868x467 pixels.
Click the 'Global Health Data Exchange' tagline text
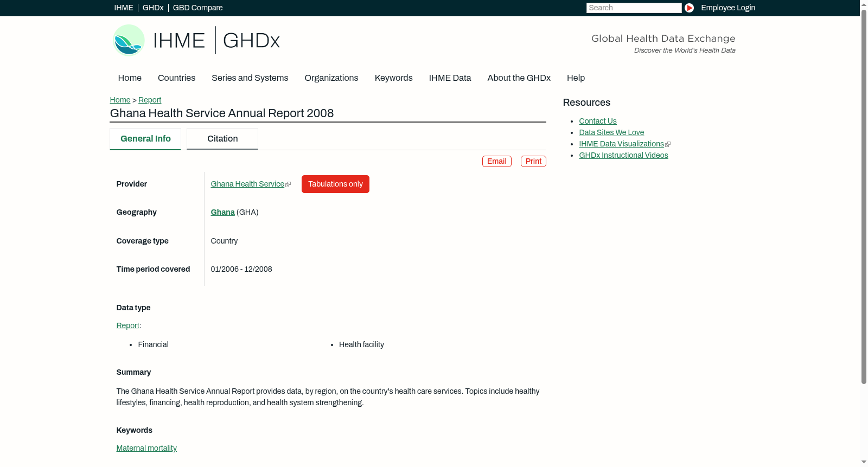[x=663, y=39]
